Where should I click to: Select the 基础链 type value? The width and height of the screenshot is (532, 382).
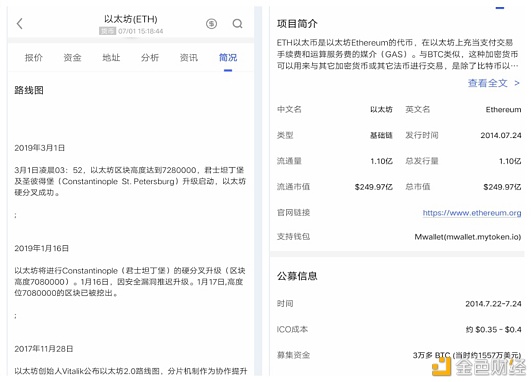pos(381,135)
